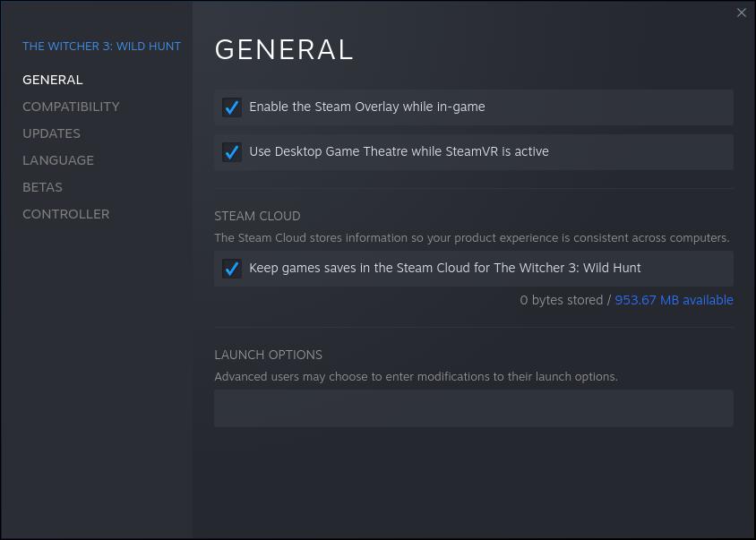Click The Witcher 3: Wild Hunt title link
The height and width of the screenshot is (540, 756).
click(102, 47)
